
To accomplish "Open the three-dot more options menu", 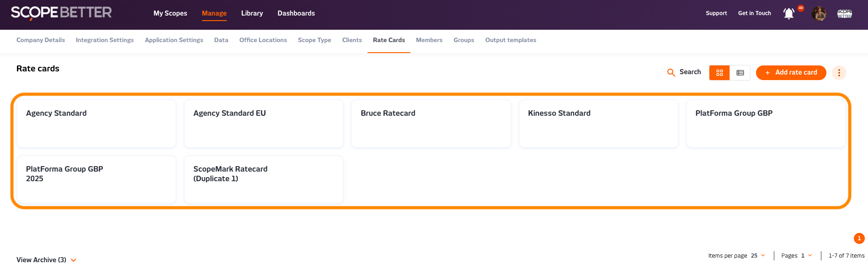I will pyautogui.click(x=839, y=73).
